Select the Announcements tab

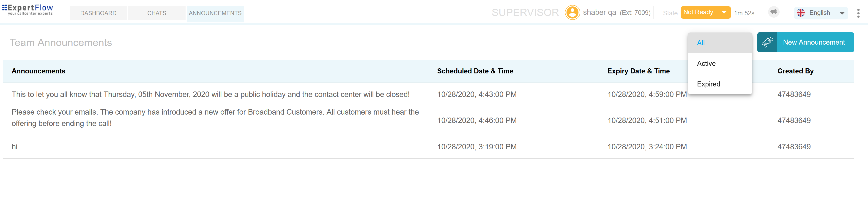(x=215, y=13)
